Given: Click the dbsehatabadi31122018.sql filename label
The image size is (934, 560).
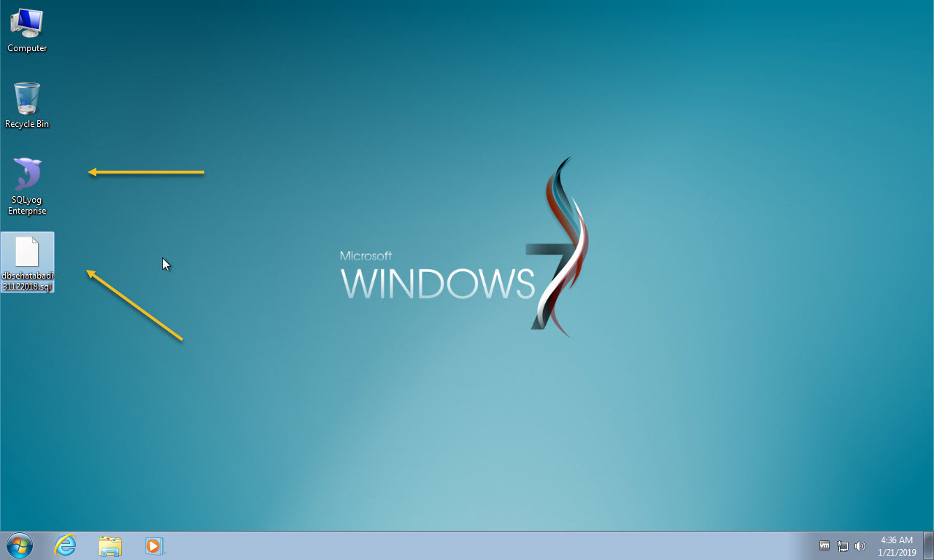Looking at the screenshot, I should coord(27,281).
